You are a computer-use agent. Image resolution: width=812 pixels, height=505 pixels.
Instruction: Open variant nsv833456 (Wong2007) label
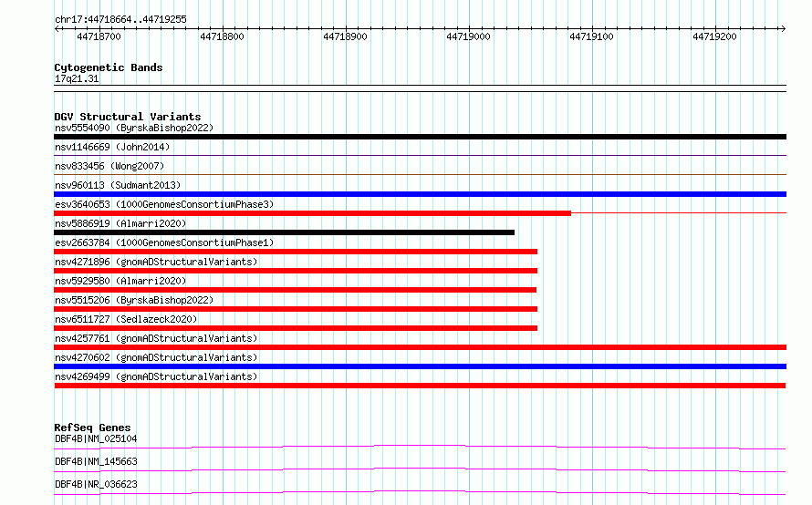pos(109,166)
